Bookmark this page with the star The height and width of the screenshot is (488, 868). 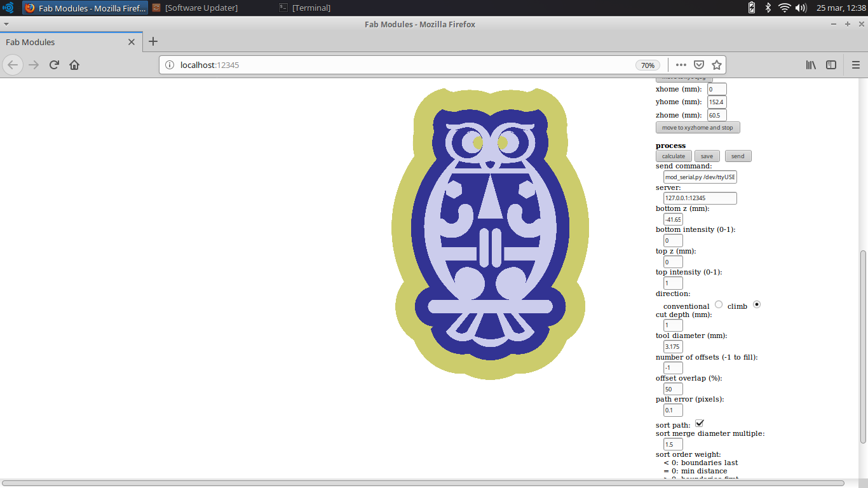point(717,65)
